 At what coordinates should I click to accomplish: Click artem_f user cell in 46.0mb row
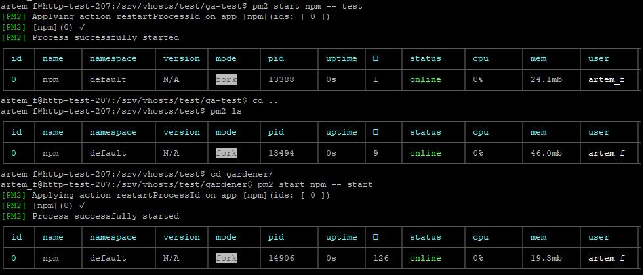coord(606,154)
